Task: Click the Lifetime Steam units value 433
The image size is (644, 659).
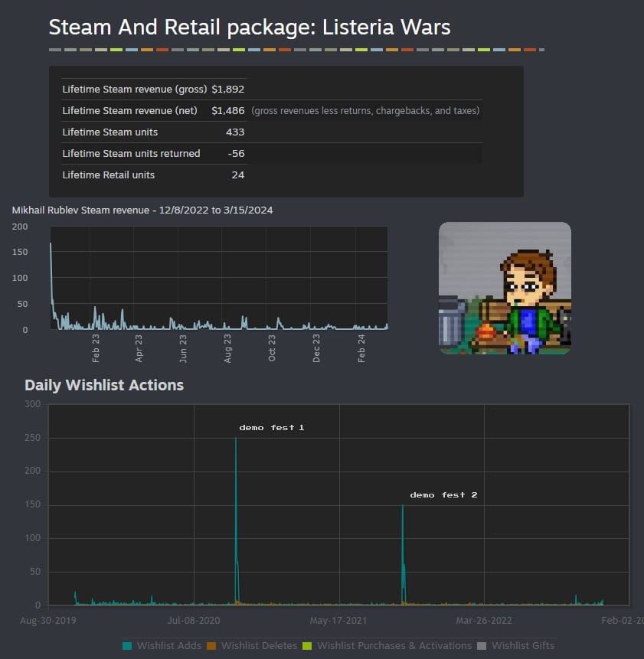Action: (235, 132)
